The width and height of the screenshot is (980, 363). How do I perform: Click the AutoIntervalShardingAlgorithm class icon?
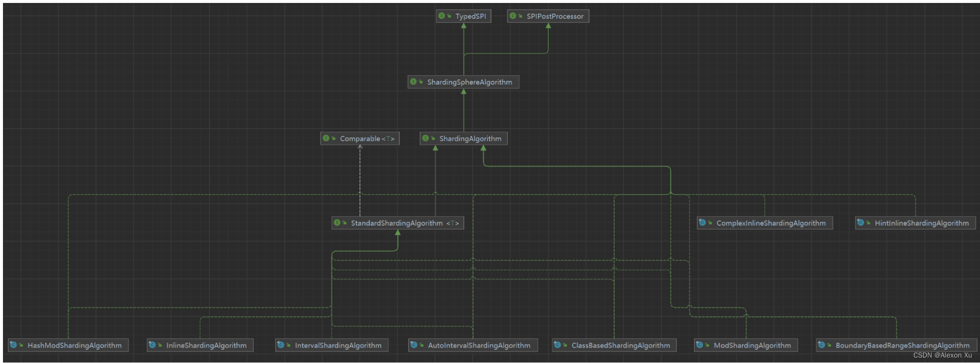coord(414,345)
